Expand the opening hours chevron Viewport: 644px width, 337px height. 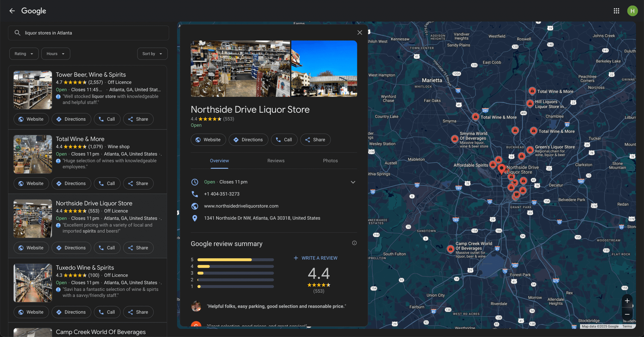(353, 182)
